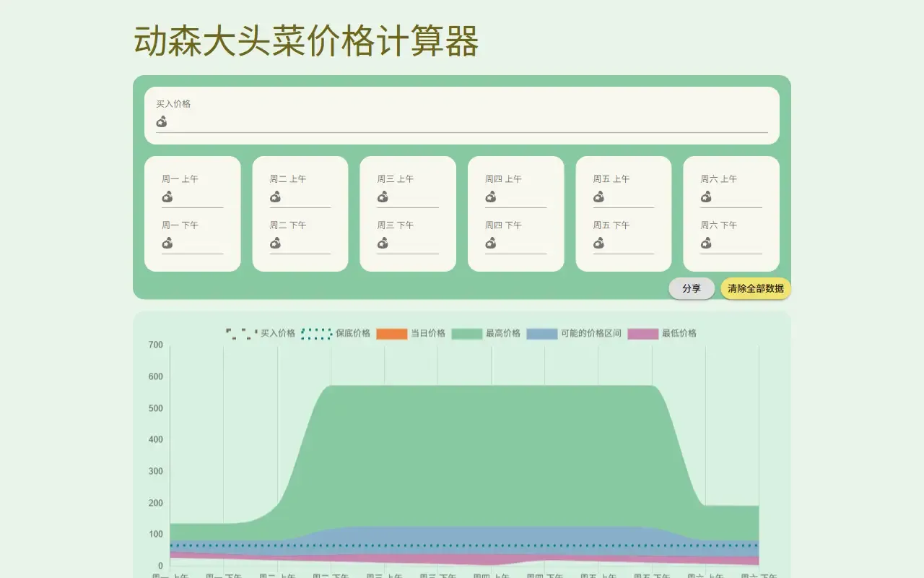Toggle the 保底价格 legend dotted swatch
The image size is (924, 578).
[x=317, y=334]
